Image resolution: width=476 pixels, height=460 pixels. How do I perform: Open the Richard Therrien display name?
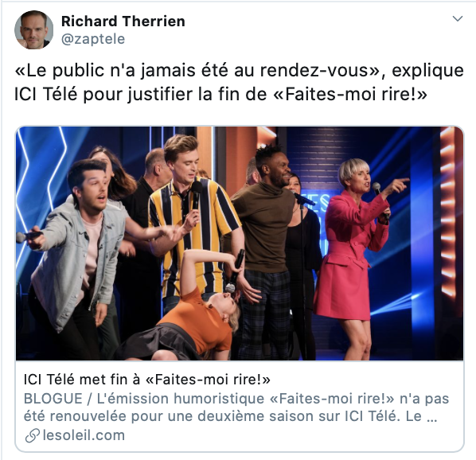point(123,21)
